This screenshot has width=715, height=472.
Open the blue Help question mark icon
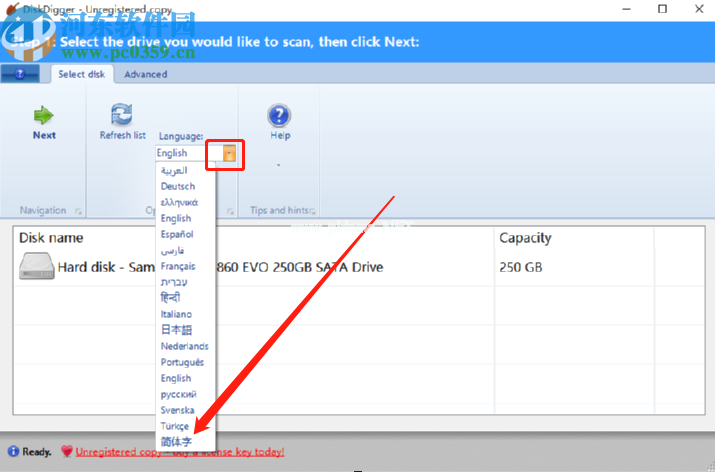[280, 115]
